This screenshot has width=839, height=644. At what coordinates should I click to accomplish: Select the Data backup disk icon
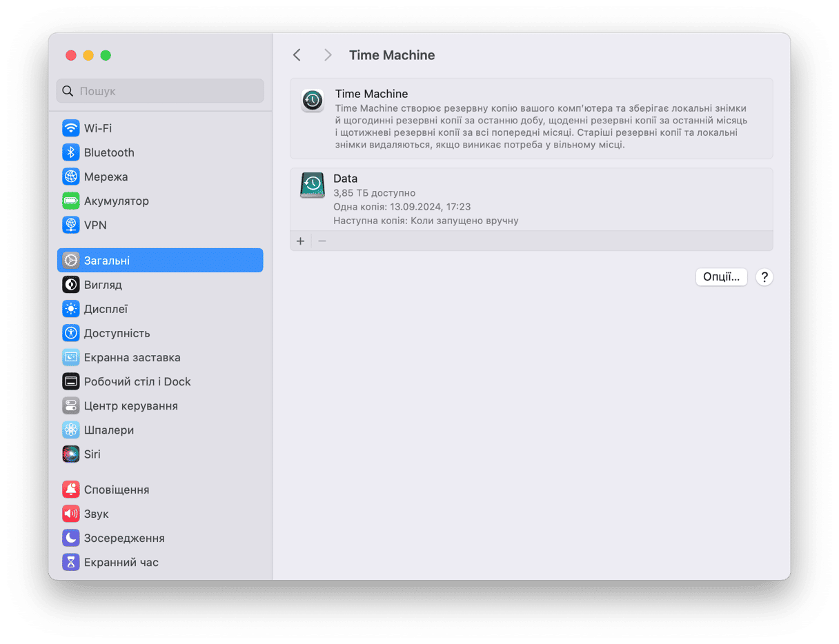pos(313,185)
